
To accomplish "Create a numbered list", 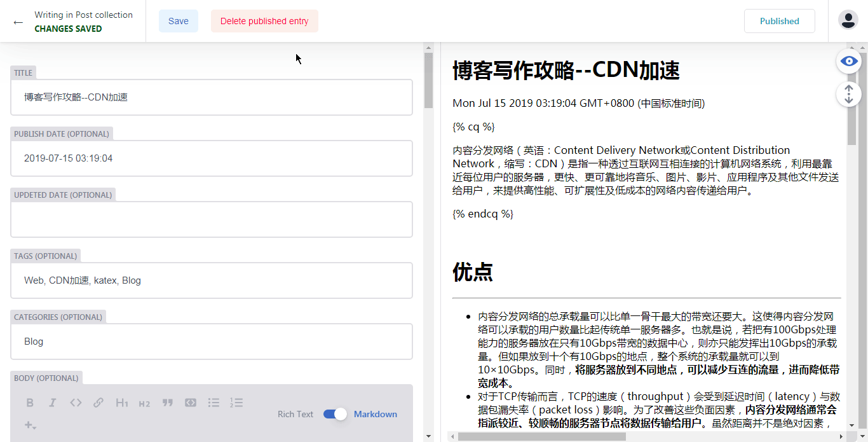I will click(x=236, y=402).
